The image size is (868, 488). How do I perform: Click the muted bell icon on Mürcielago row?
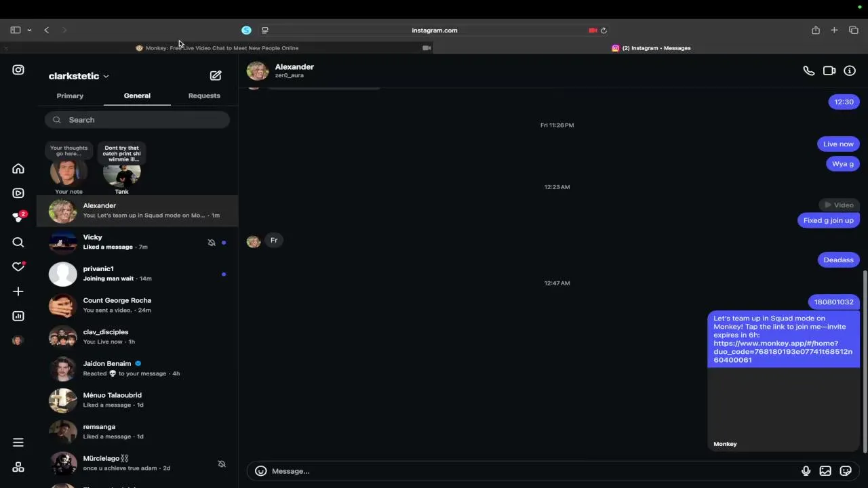click(x=222, y=464)
